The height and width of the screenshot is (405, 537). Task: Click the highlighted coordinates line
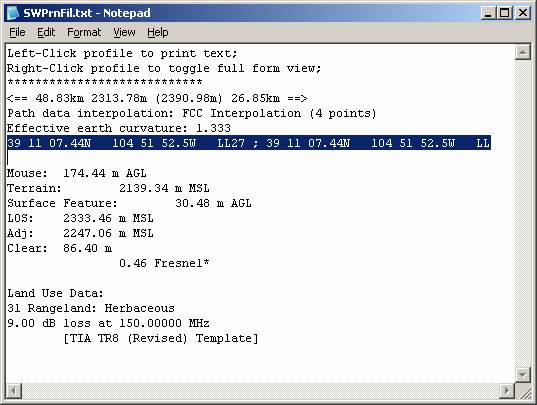(x=249, y=143)
